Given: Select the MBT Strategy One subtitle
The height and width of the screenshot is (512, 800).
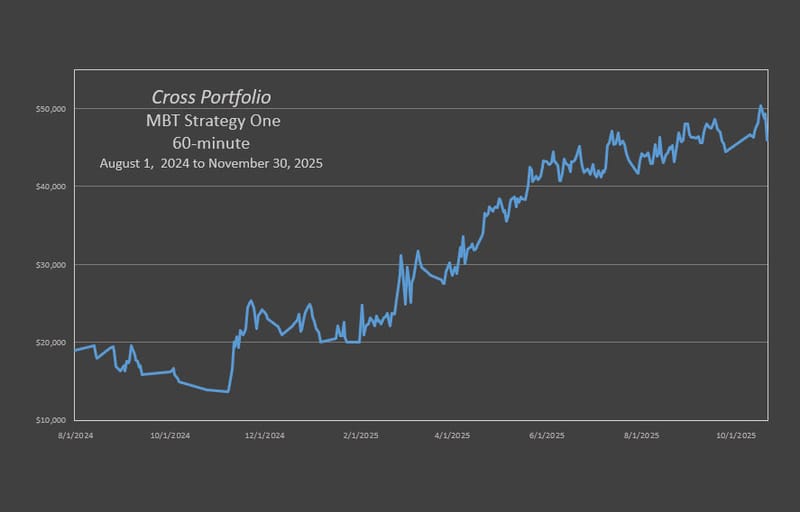Looking at the screenshot, I should tap(211, 121).
